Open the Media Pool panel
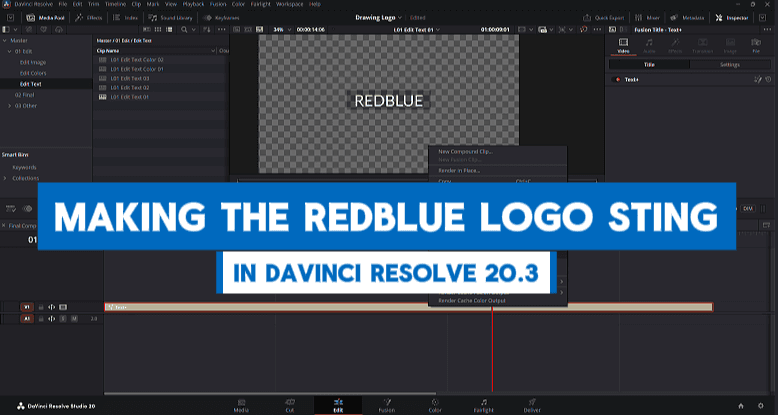778x415 pixels. (x=45, y=17)
